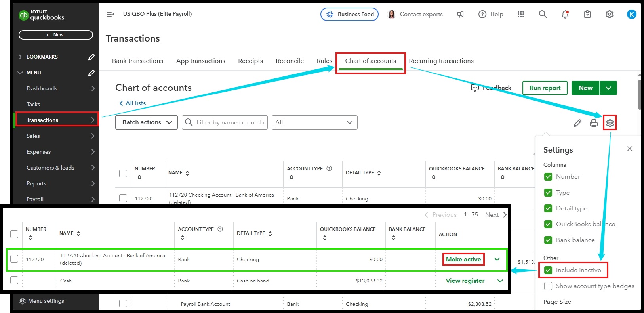Open the header gear settings icon
Viewport: 644px width, 313px height.
tap(610, 14)
